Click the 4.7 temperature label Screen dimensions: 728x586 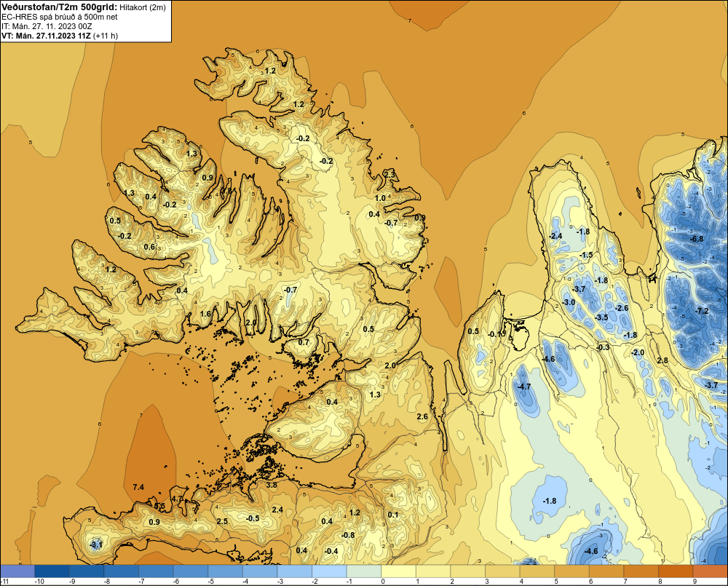click(x=177, y=499)
